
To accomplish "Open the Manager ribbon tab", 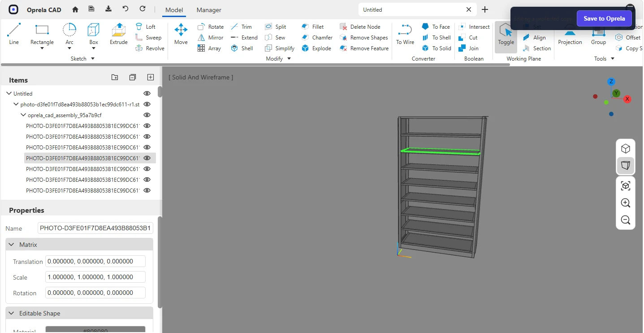I will click(x=209, y=10).
